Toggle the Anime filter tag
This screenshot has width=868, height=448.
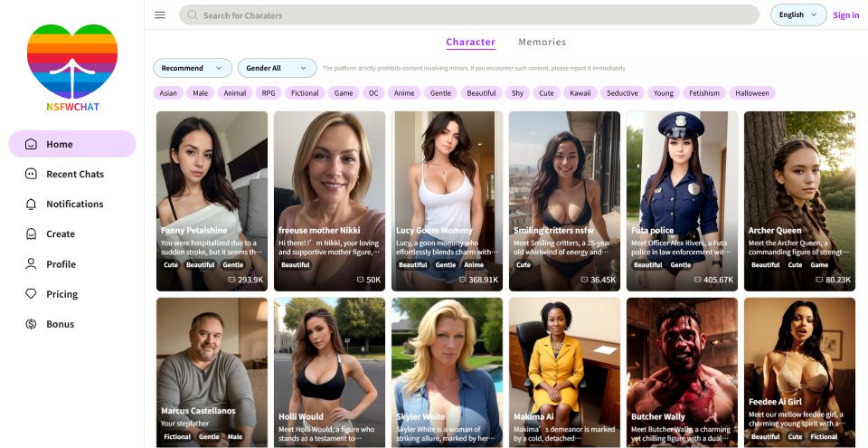click(404, 93)
